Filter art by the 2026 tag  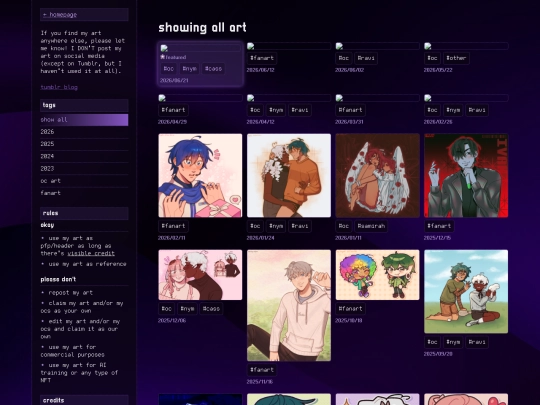[84, 132]
